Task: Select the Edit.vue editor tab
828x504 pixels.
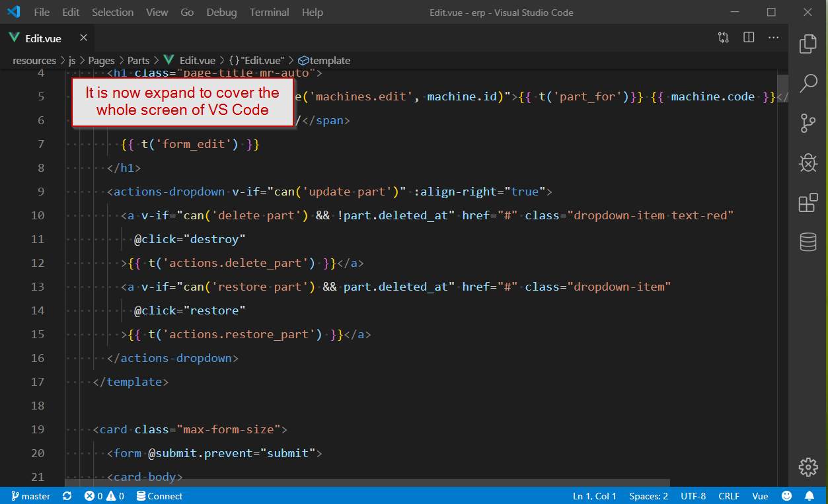Action: click(x=48, y=38)
